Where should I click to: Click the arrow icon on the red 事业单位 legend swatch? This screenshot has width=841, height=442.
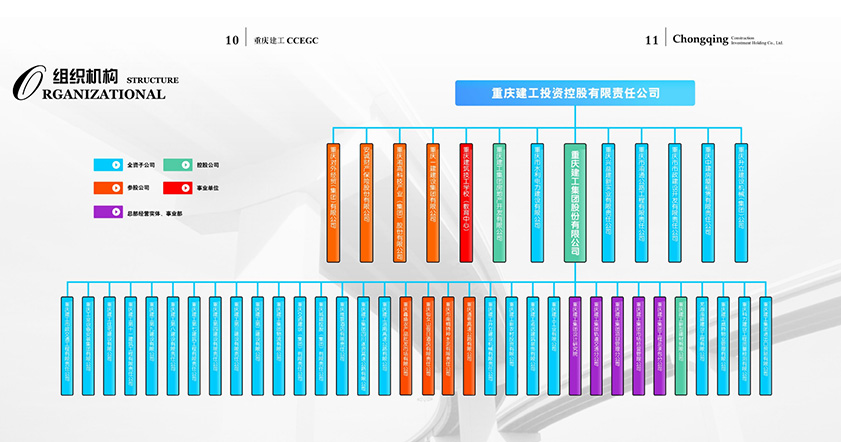186,188
